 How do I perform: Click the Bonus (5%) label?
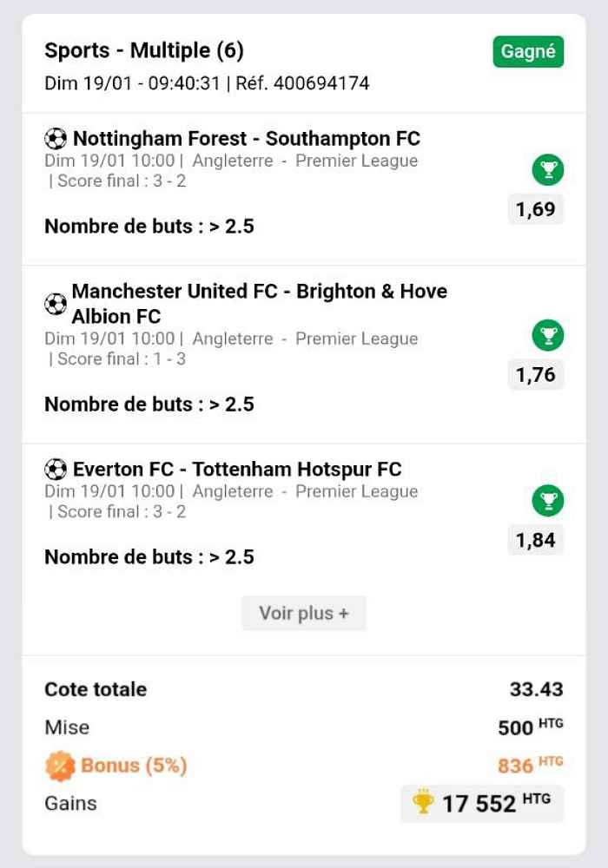(x=134, y=766)
